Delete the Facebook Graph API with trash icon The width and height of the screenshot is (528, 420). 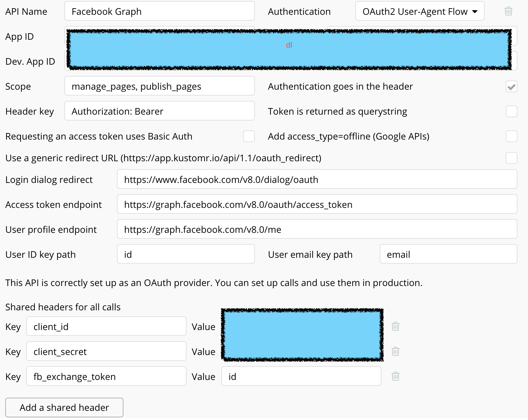click(x=508, y=11)
